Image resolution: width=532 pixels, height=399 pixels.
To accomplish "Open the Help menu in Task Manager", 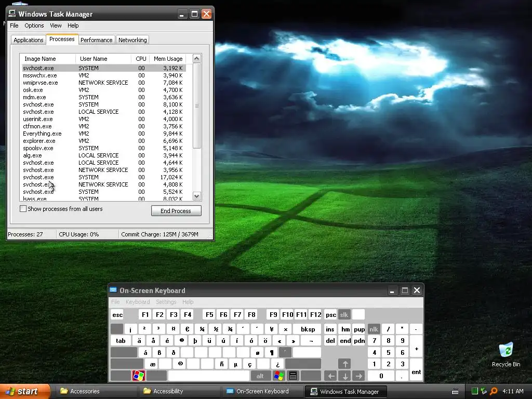I will [73, 25].
